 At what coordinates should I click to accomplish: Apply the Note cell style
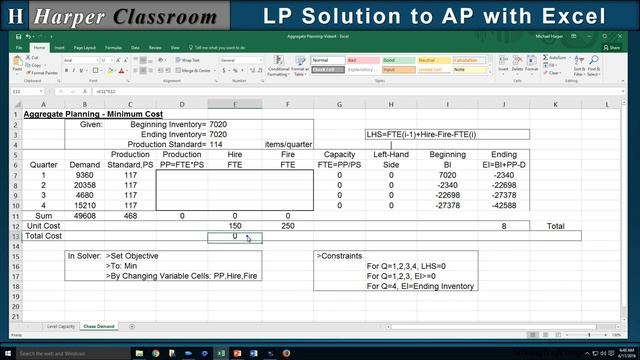[x=469, y=70]
